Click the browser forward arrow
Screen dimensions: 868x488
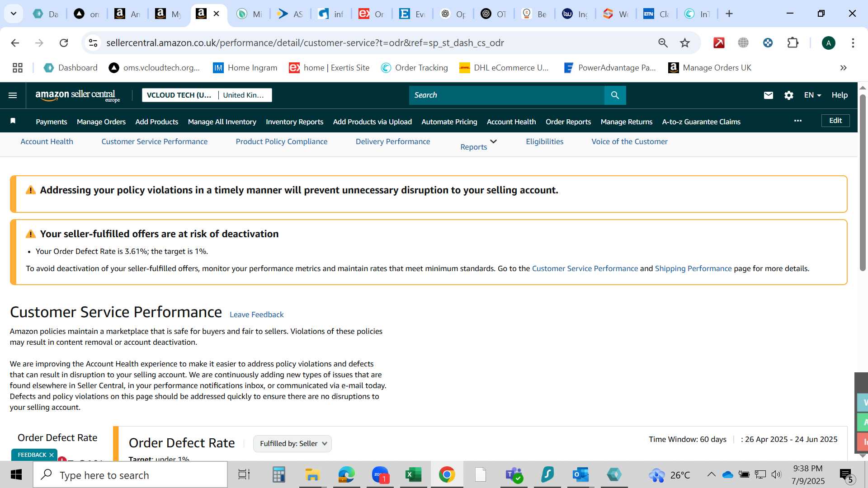pos(39,43)
